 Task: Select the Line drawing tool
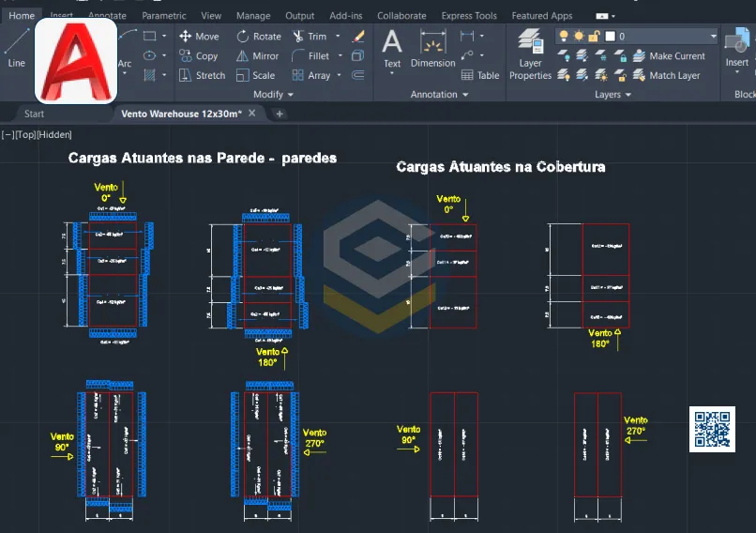click(x=16, y=47)
